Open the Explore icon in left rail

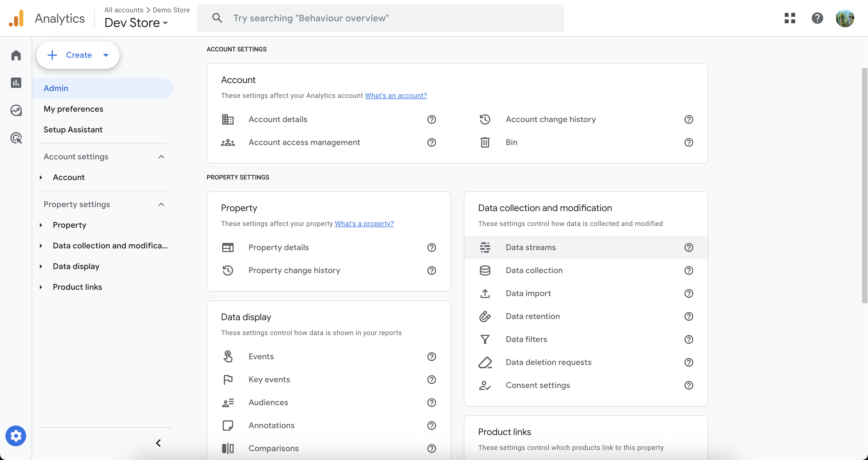[x=16, y=111]
